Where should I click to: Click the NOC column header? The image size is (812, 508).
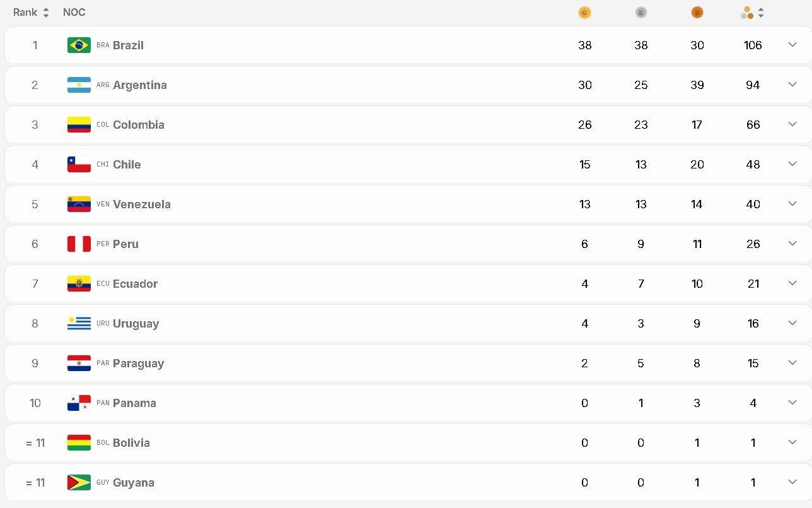(74, 13)
